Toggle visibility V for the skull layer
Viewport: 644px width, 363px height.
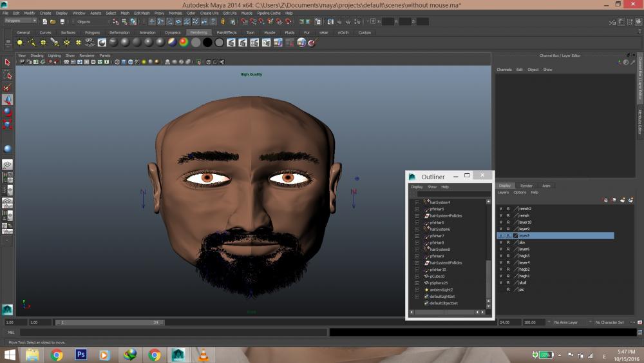pos(501,282)
